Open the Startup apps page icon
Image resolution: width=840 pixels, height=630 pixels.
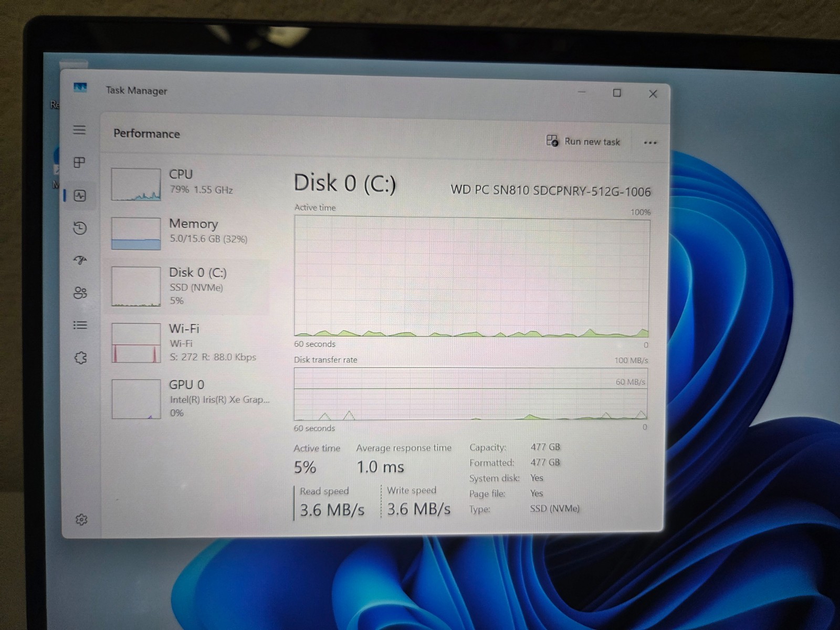click(80, 260)
